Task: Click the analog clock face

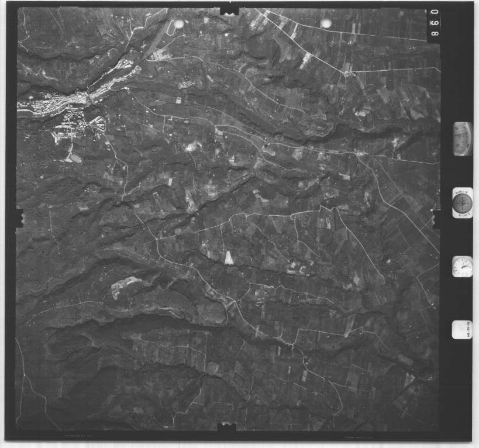Action: 462,267
